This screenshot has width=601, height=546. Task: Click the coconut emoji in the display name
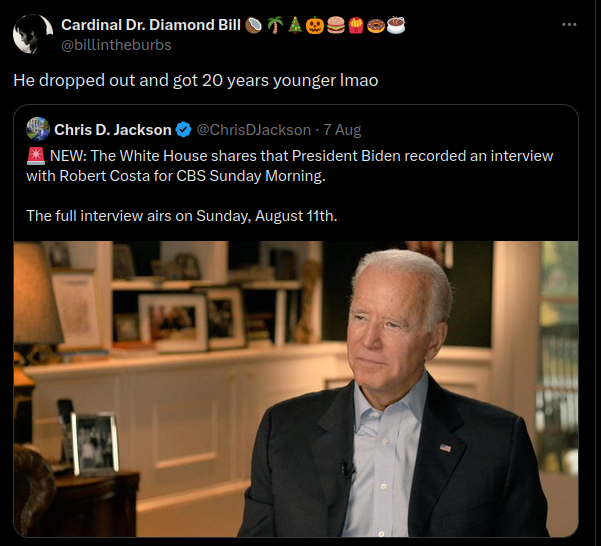[x=254, y=24]
